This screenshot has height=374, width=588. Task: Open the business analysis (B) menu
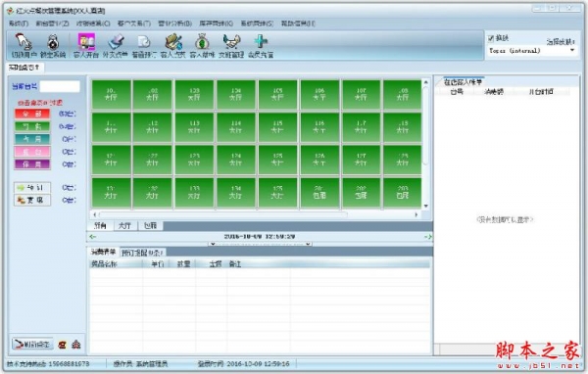pyautogui.click(x=174, y=23)
